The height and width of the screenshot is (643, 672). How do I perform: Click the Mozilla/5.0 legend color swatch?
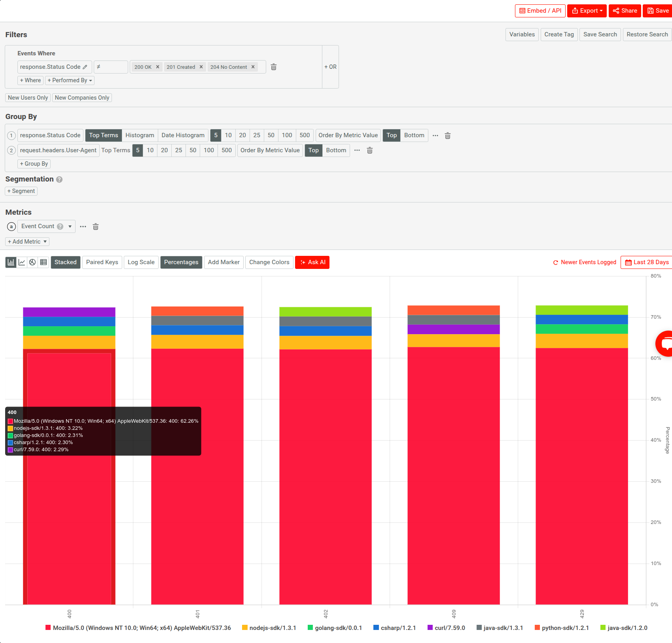coord(48,627)
